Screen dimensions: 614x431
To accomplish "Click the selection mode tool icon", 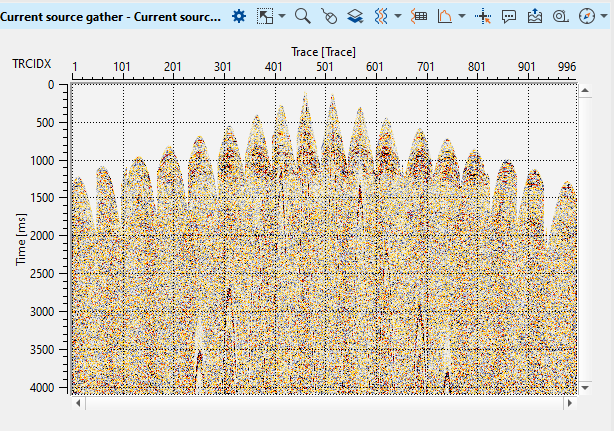I will (265, 16).
